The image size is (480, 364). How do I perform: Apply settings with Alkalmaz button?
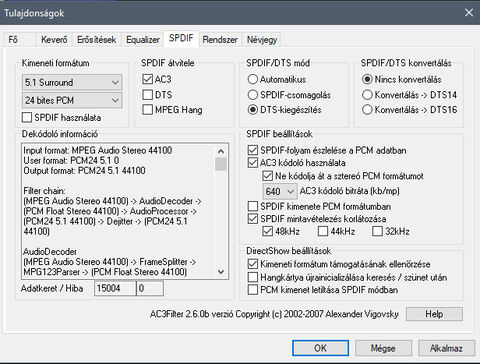pos(447,348)
